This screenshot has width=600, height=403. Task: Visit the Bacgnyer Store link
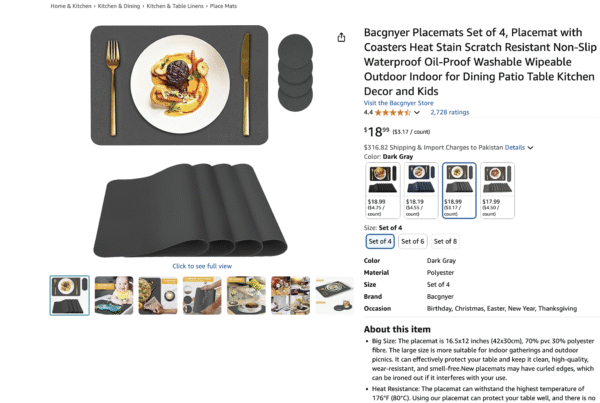[398, 103]
